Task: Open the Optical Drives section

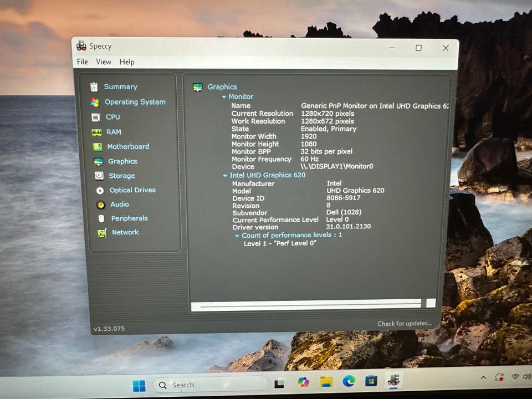Action: (132, 190)
